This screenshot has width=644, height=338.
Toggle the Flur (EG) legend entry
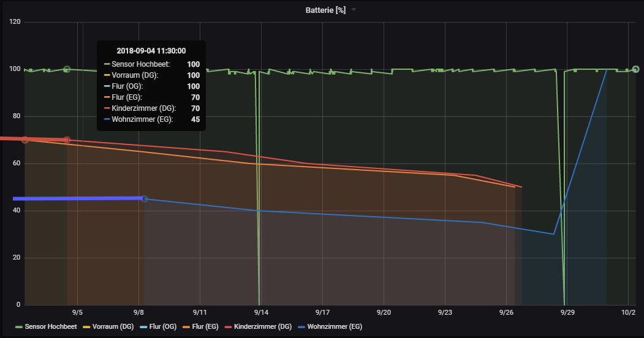tap(205, 327)
